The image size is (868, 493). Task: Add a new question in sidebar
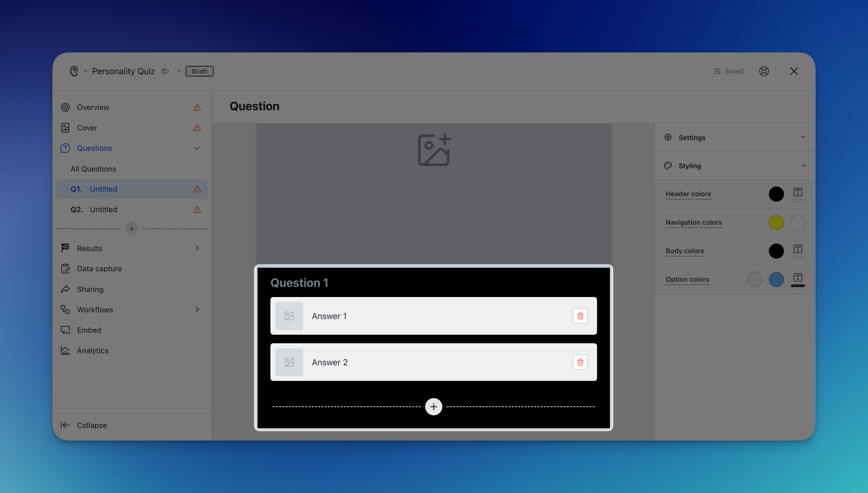(131, 229)
